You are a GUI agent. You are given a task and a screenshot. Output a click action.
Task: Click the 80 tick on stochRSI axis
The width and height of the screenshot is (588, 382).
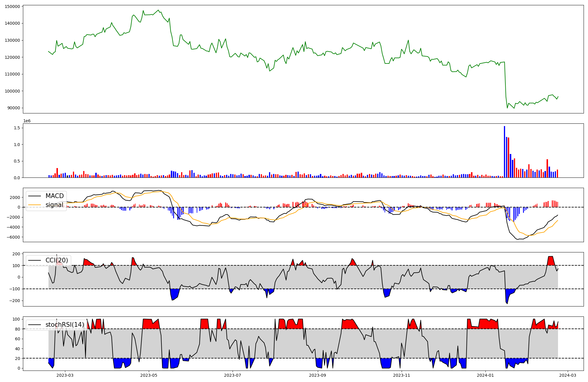click(x=18, y=329)
